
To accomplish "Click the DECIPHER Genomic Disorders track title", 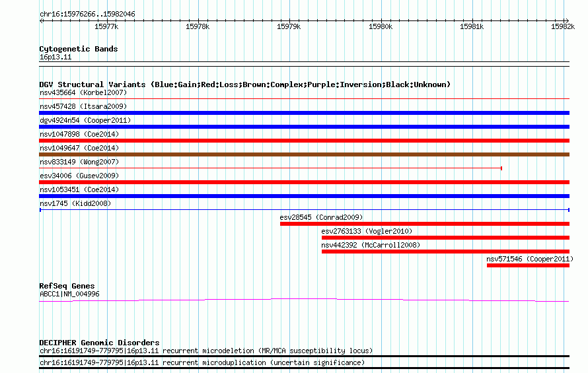I will click(x=99, y=343).
